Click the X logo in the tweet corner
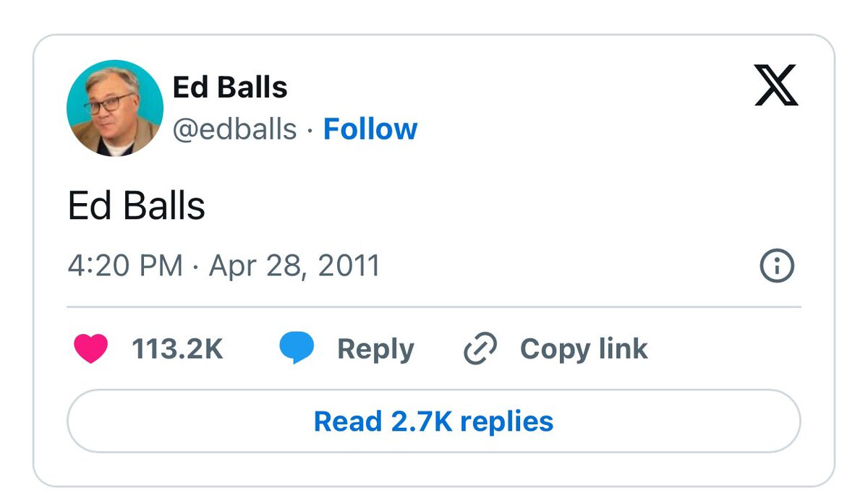The height and width of the screenshot is (503, 868). (x=776, y=85)
